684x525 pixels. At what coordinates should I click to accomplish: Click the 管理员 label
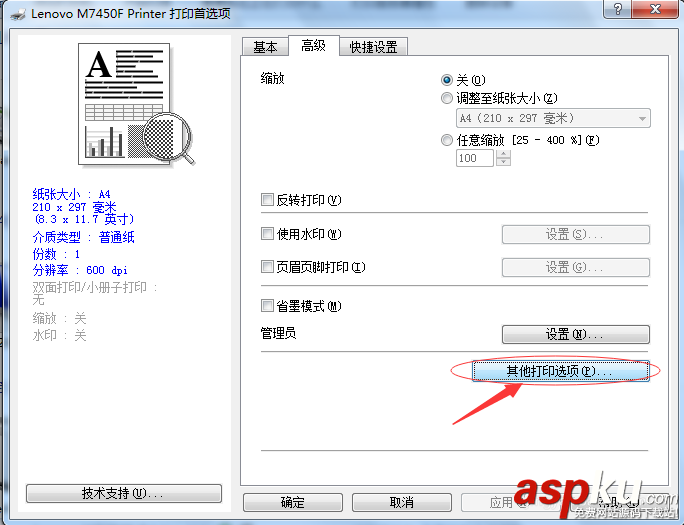point(278,334)
